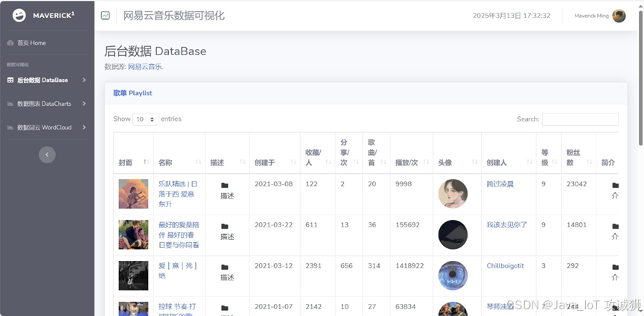Click the avatar of creator 跨过凌晨
The height and width of the screenshot is (316, 644).
(453, 194)
